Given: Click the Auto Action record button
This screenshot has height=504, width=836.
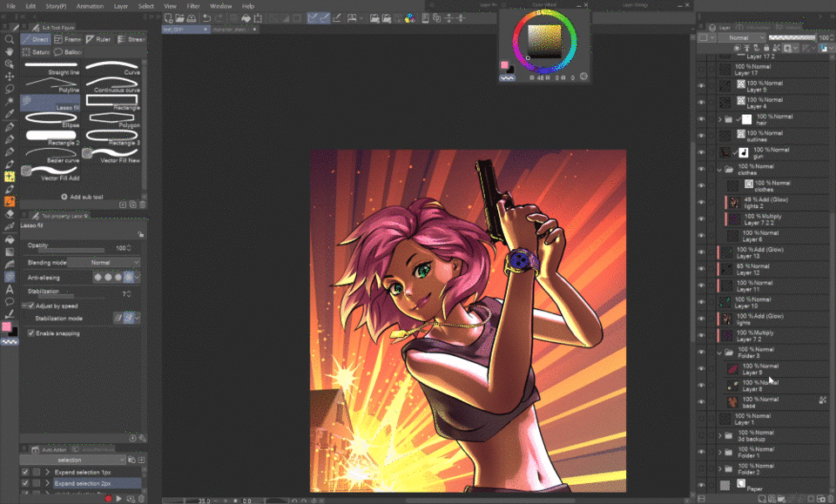Looking at the screenshot, I should coord(107,498).
